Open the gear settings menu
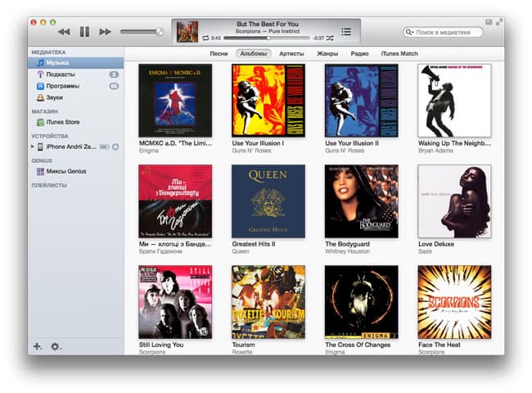 (x=56, y=346)
